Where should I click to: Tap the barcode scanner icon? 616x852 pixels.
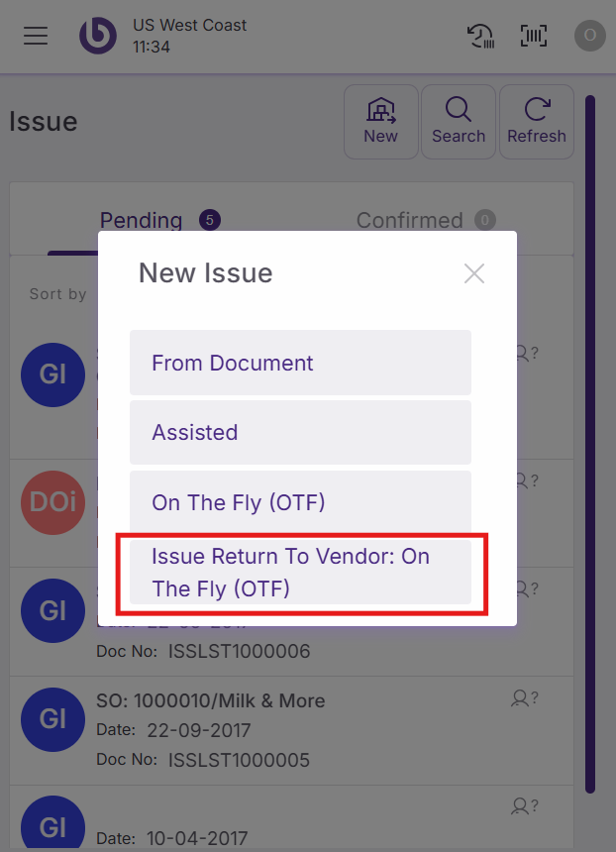(x=534, y=36)
